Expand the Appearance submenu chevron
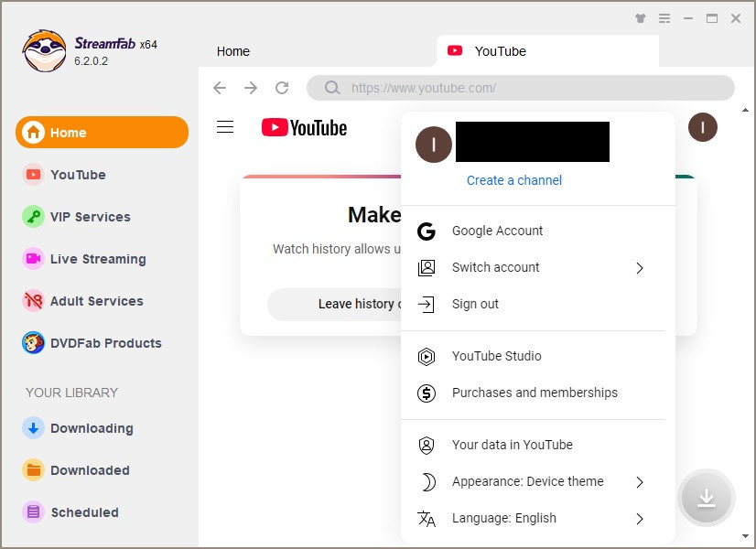The width and height of the screenshot is (756, 549). 640,482
